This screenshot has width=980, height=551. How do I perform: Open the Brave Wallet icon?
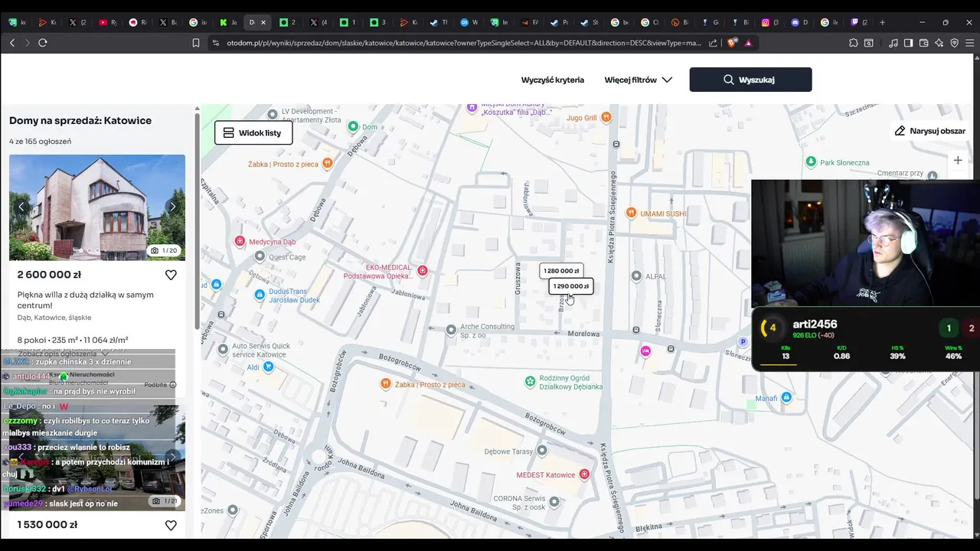point(924,43)
